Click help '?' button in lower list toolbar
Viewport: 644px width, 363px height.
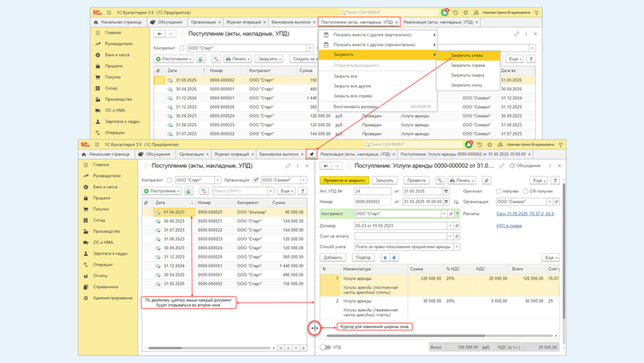[302, 191]
